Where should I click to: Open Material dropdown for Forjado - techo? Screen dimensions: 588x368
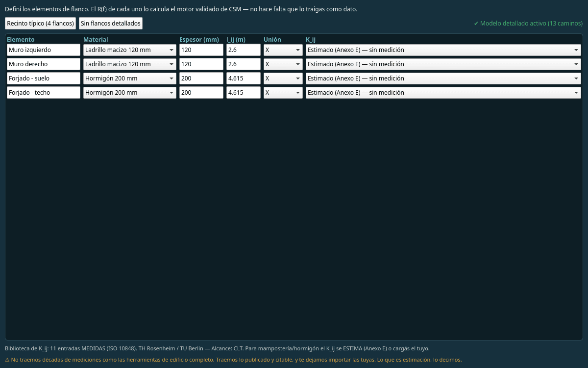coord(130,92)
